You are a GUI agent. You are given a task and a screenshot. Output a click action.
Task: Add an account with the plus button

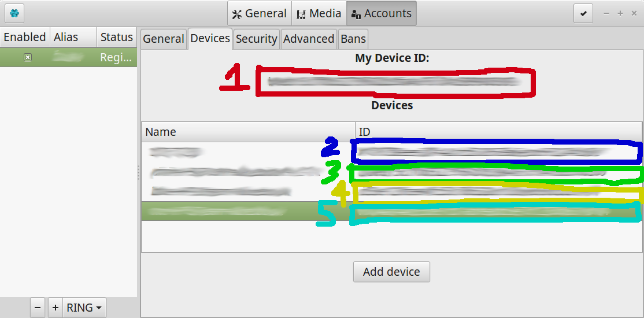tap(55, 308)
